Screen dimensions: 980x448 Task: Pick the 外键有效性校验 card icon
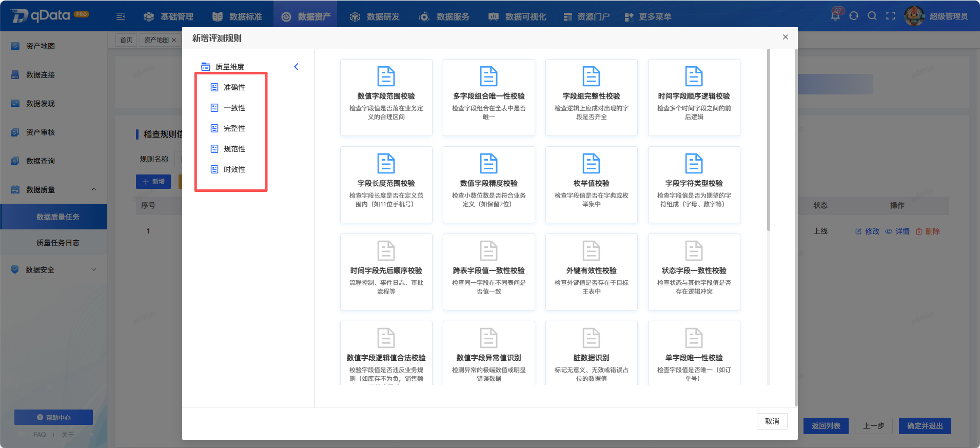pyautogui.click(x=591, y=251)
